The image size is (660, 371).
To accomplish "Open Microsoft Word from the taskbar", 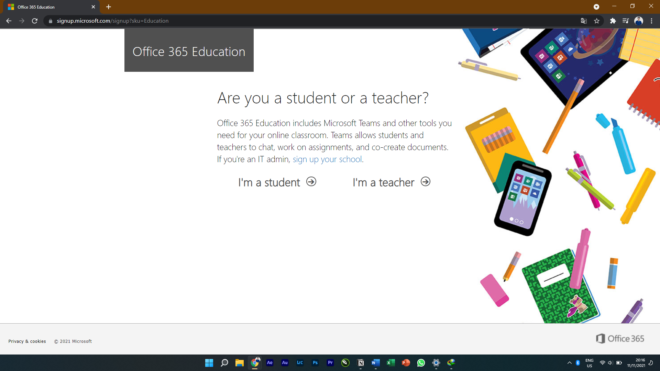I will pos(375,363).
